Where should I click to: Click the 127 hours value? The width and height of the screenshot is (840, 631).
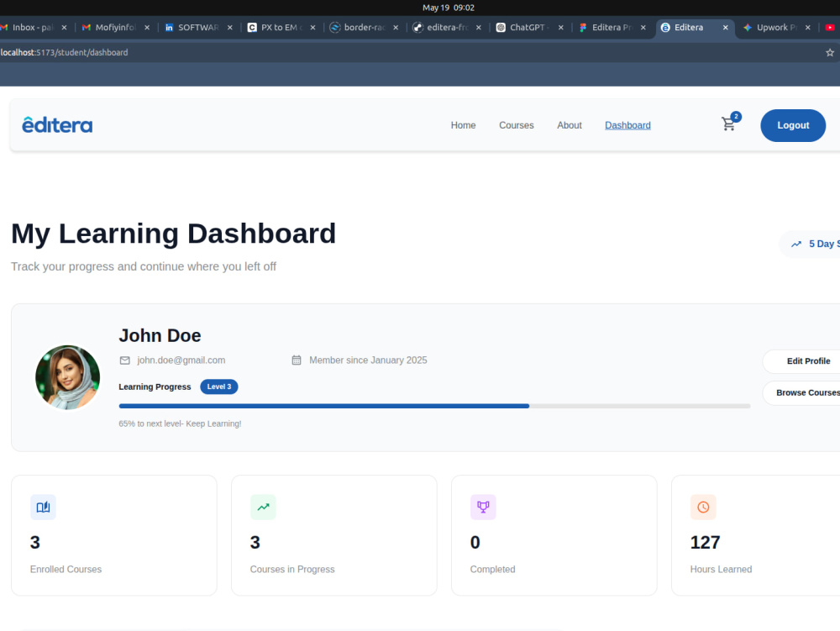point(705,543)
